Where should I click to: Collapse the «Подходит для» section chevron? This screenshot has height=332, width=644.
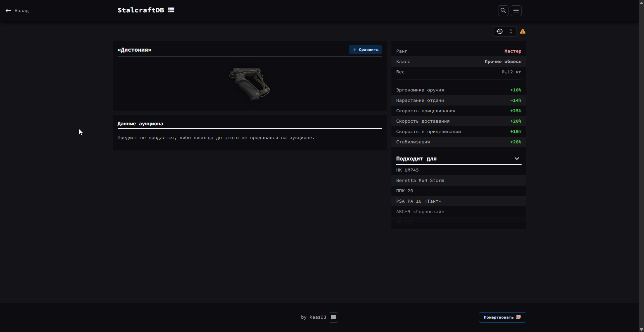pyautogui.click(x=517, y=159)
